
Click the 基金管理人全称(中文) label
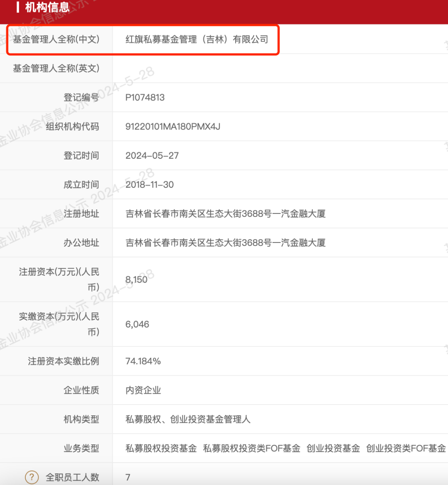(x=56, y=39)
